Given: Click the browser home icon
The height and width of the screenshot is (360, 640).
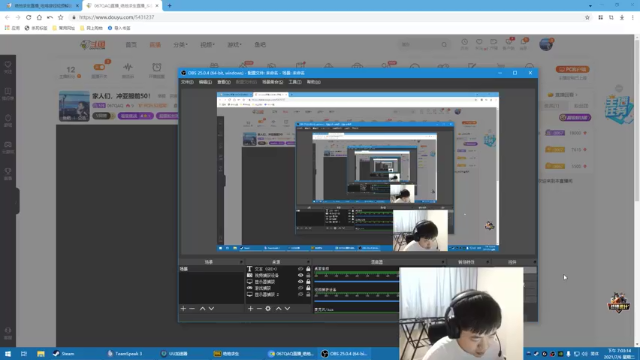Looking at the screenshot, I should click(39, 17).
